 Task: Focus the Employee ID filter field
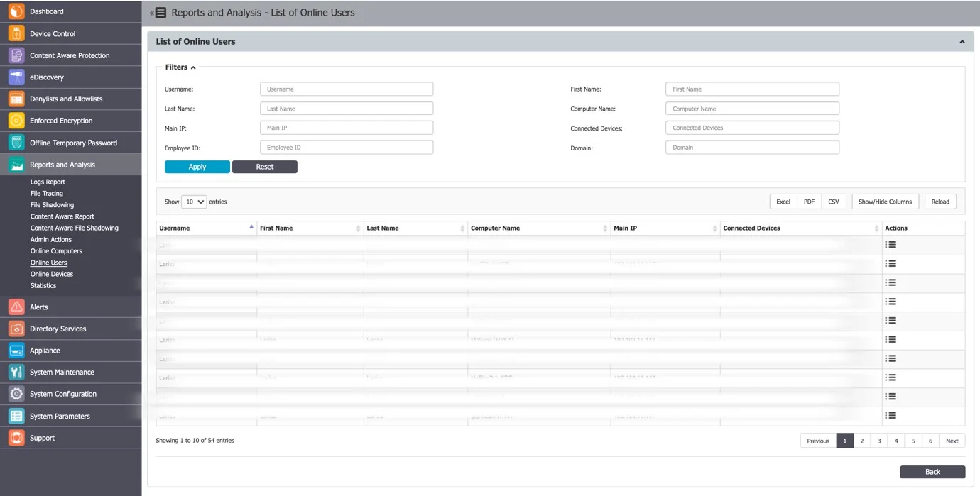pyautogui.click(x=347, y=148)
